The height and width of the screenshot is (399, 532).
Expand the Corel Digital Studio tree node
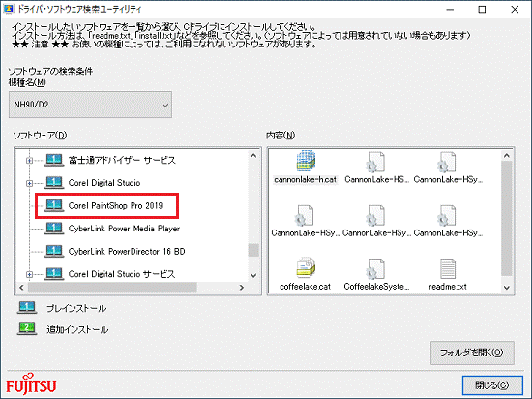(30, 183)
